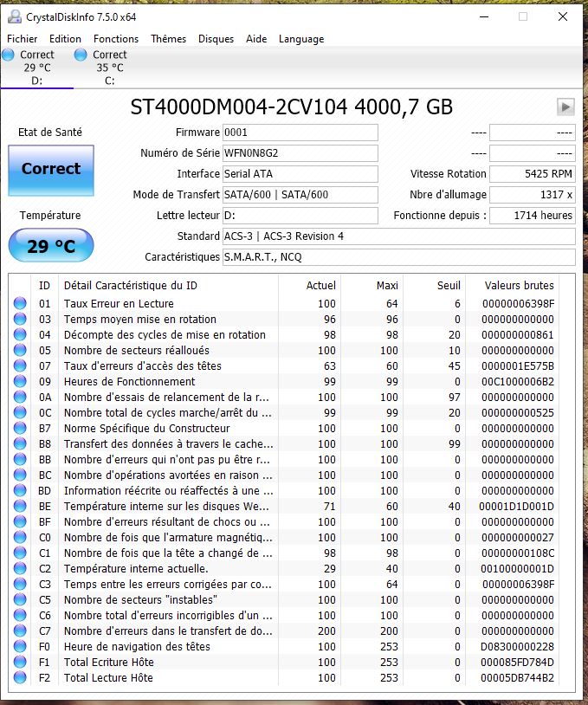The height and width of the screenshot is (705, 588).
Task: Click status orb for row B8 Transfert des données
Action: tap(20, 443)
